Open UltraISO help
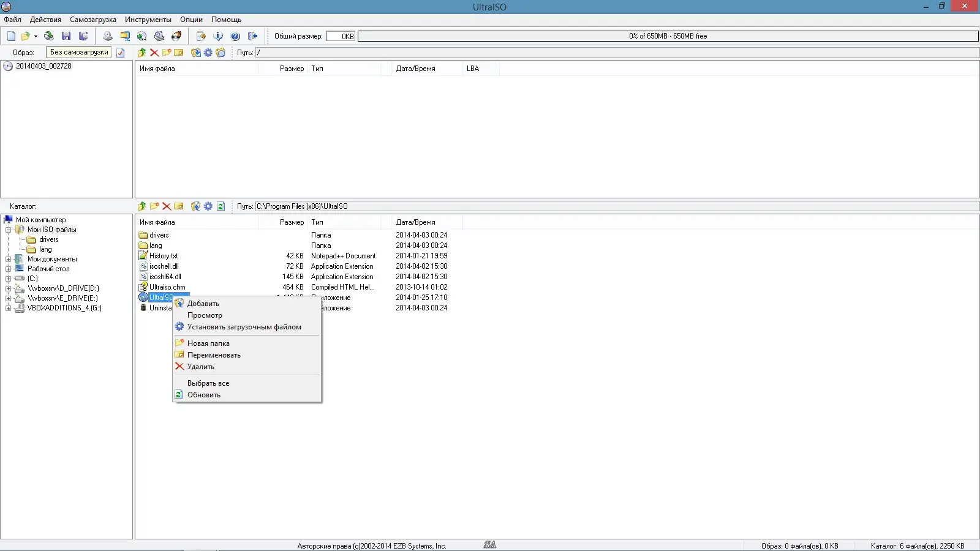Viewport: 980px width, 551px height. coord(235,36)
